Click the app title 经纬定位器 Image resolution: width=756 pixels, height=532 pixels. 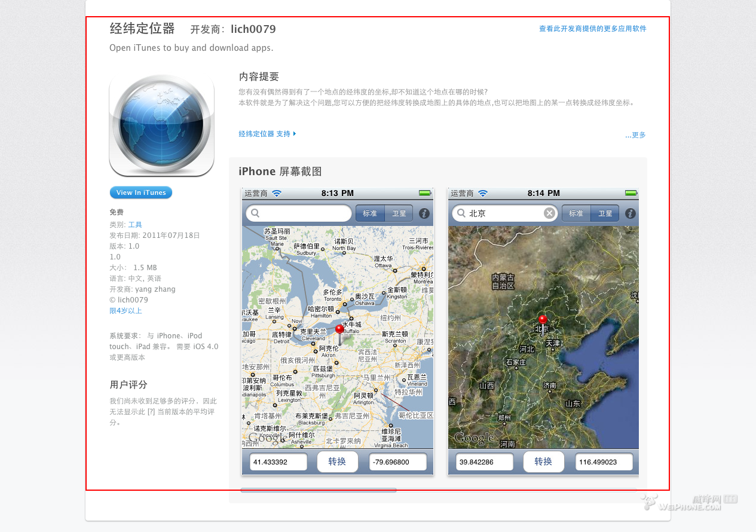[x=142, y=28]
